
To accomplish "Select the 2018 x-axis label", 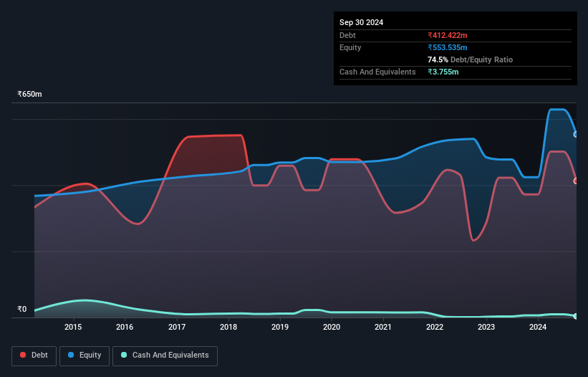I will tap(228, 327).
